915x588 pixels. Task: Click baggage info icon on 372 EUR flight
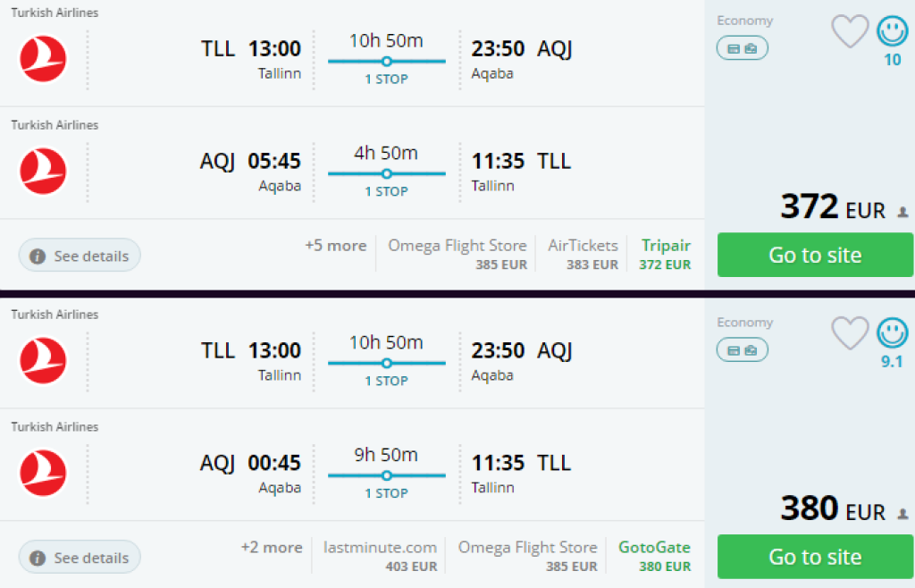[x=742, y=48]
